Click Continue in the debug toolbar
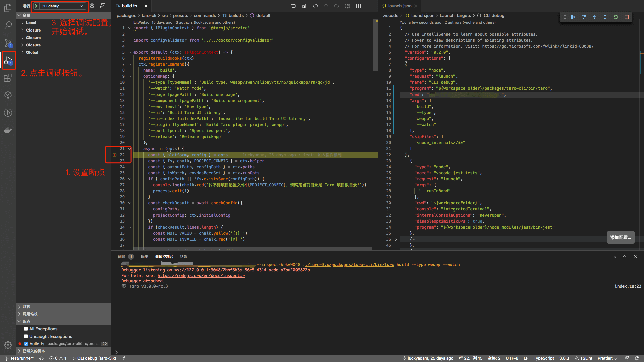 pyautogui.click(x=573, y=17)
